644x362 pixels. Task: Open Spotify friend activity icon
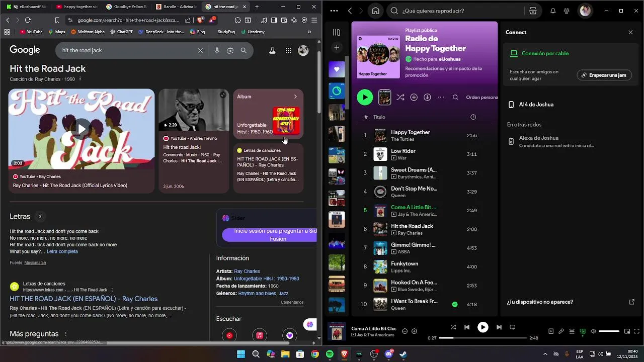[x=567, y=11]
